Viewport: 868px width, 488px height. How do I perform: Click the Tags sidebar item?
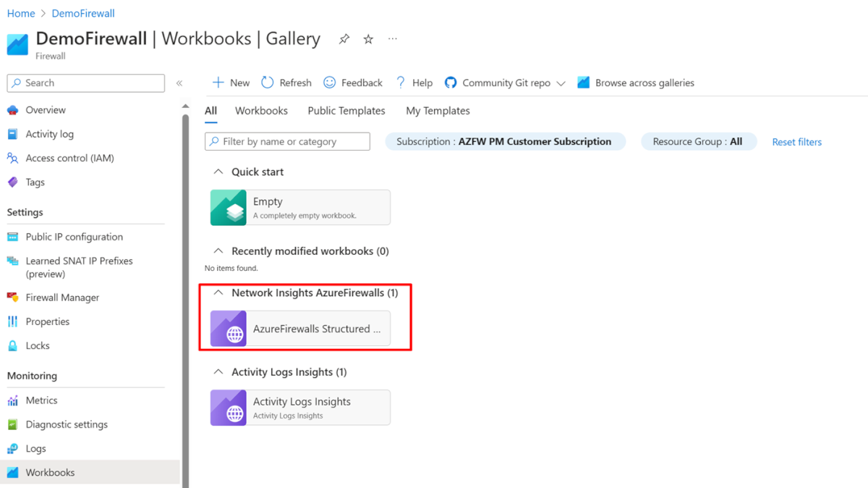[x=35, y=182]
